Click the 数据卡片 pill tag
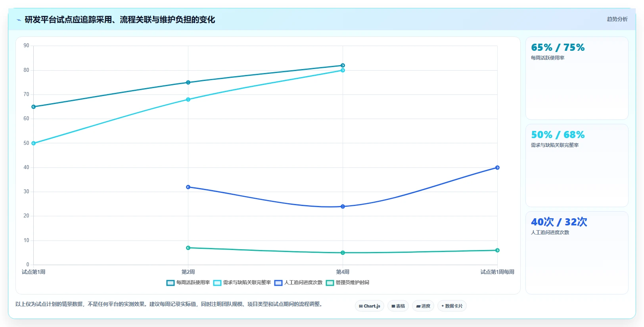The width and height of the screenshot is (644, 327). (x=452, y=306)
